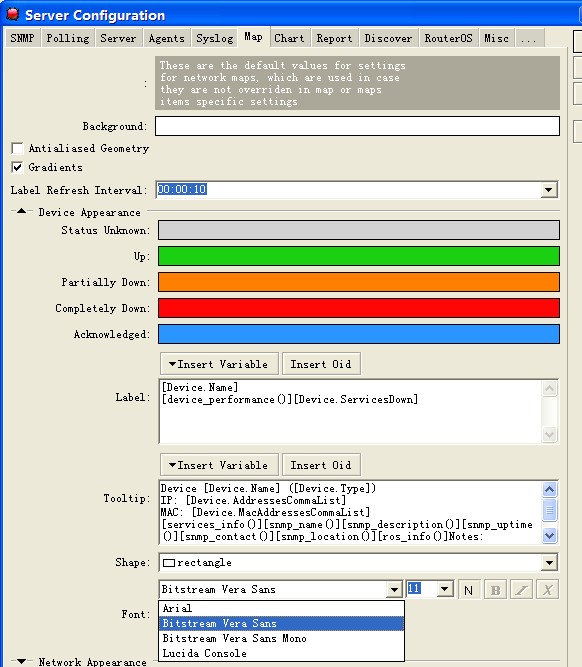Screen dimensions: 582x667
Task: Switch to the Chart tab
Action: pos(290,38)
